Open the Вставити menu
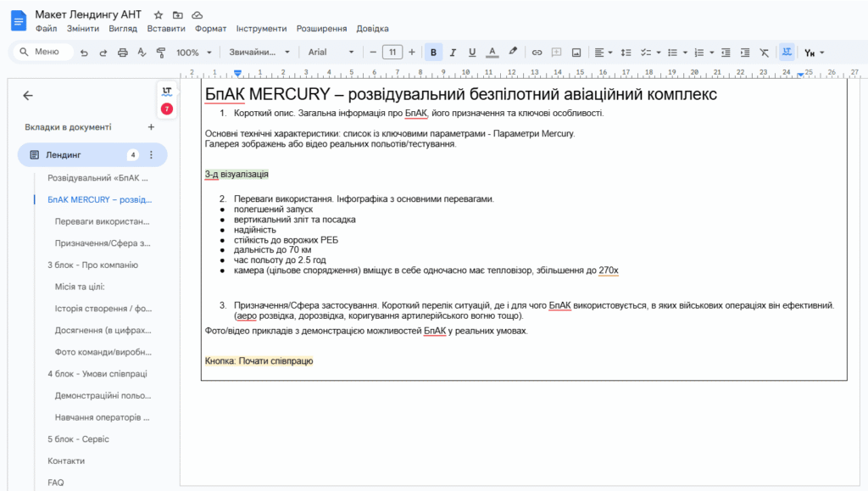The height and width of the screenshot is (491, 868). tap(166, 29)
